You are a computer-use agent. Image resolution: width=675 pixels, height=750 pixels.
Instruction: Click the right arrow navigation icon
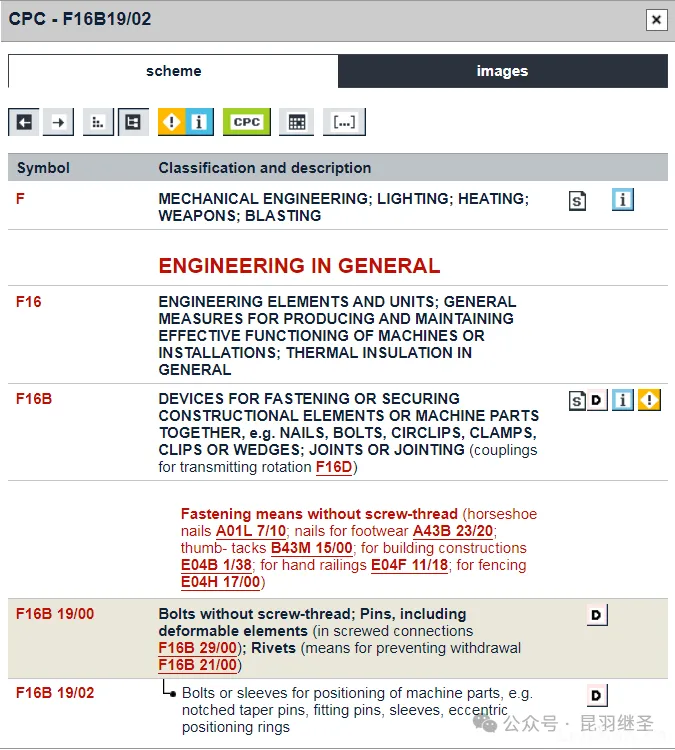[x=59, y=122]
